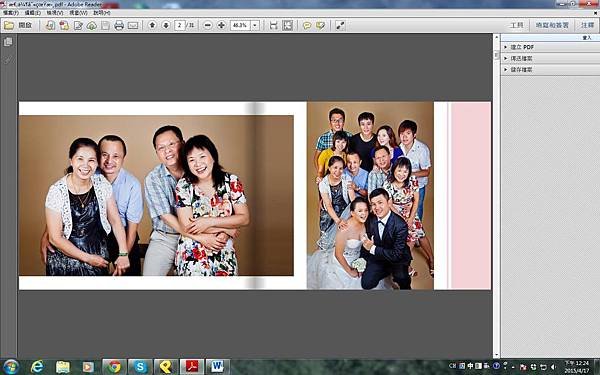Click the sign document pencil icon
Image resolution: width=600 pixels, height=375 pixels.
[x=78, y=26]
